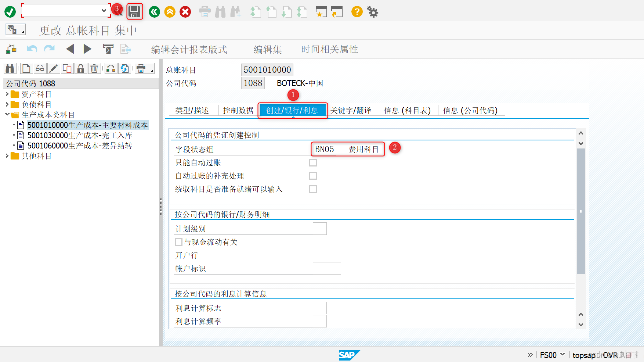
Task: Check 自动过账的补充处理
Action: coord(313,176)
